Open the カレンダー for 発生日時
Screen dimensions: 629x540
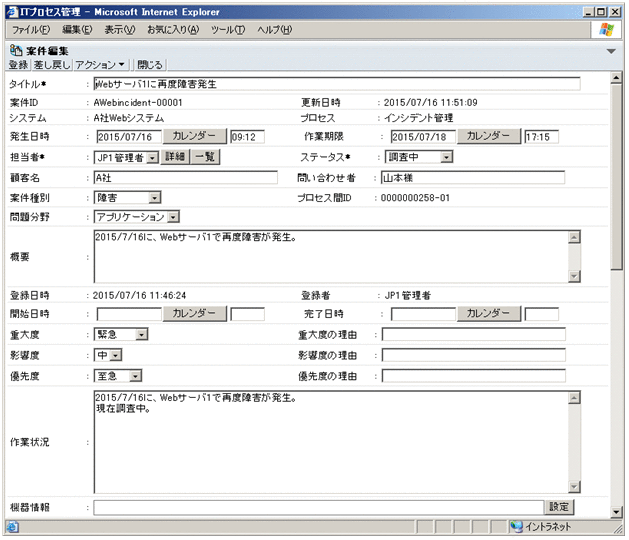195,136
